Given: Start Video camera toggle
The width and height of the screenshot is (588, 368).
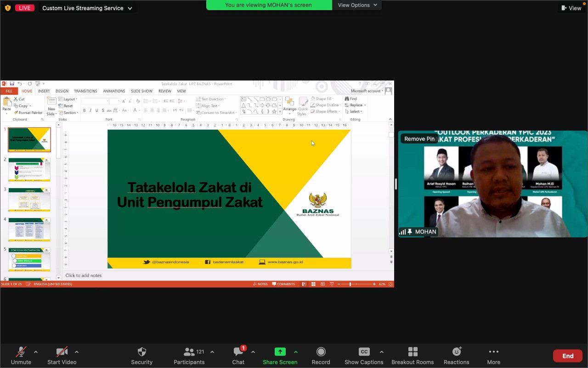Looking at the screenshot, I should coord(62,352).
